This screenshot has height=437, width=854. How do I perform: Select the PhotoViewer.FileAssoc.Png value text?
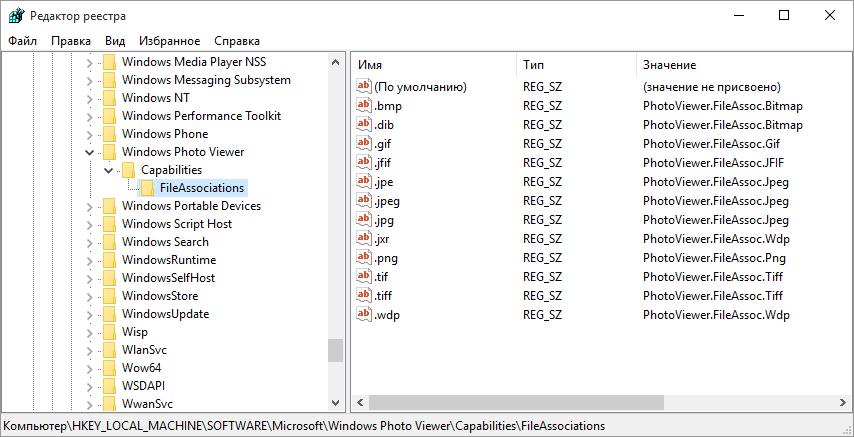714,258
